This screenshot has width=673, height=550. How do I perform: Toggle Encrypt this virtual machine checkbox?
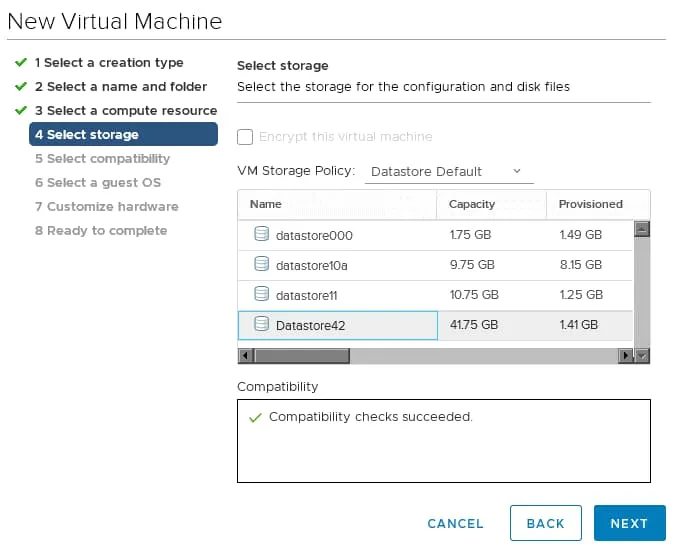[x=245, y=137]
